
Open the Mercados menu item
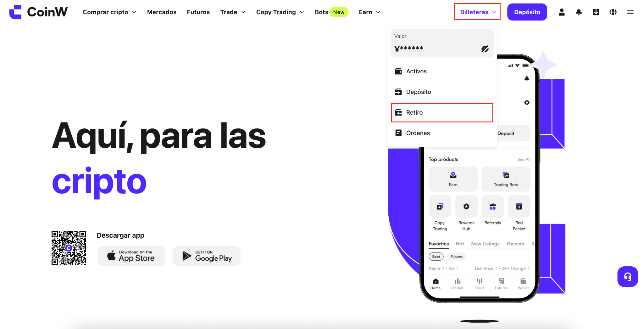[x=162, y=12]
